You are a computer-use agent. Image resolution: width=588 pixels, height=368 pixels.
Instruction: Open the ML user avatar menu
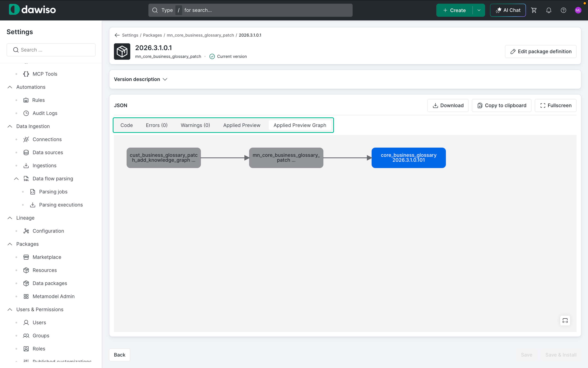click(578, 10)
